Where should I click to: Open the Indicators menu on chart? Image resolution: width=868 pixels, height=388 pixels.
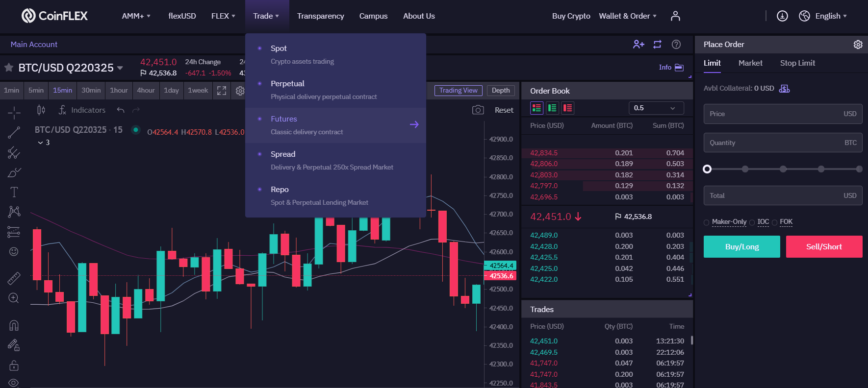82,110
